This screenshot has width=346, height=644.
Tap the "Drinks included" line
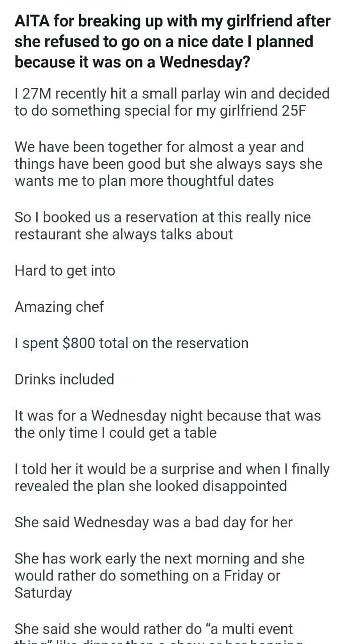(x=64, y=379)
